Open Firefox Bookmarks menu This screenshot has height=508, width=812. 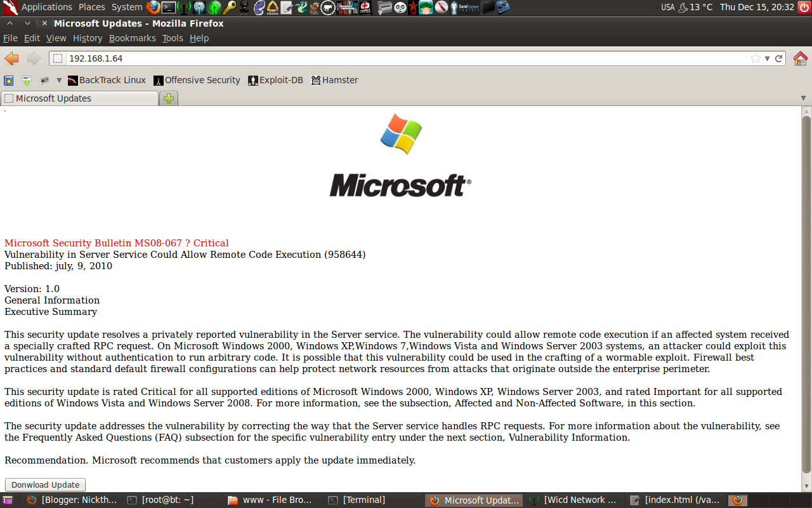coord(133,38)
